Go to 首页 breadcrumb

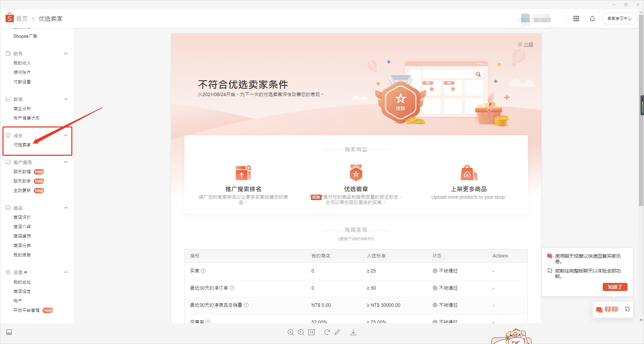coord(22,18)
